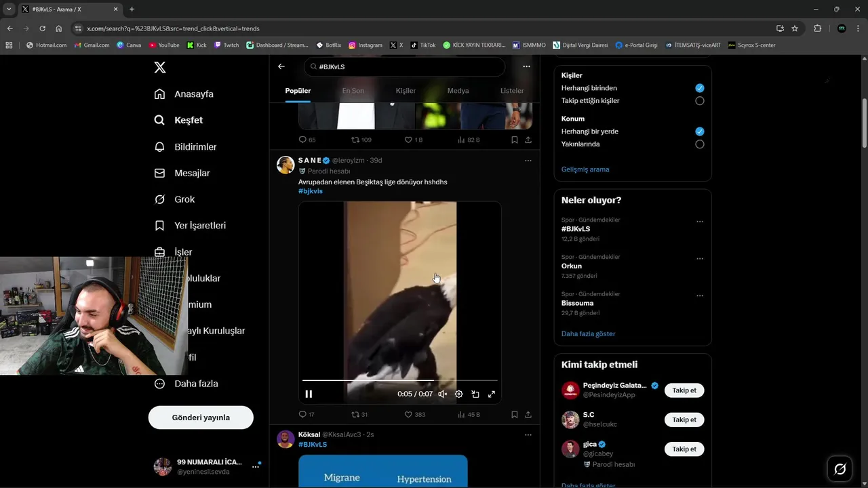Toggle video picture-in-picture mode
The image size is (868, 488).
(x=475, y=394)
